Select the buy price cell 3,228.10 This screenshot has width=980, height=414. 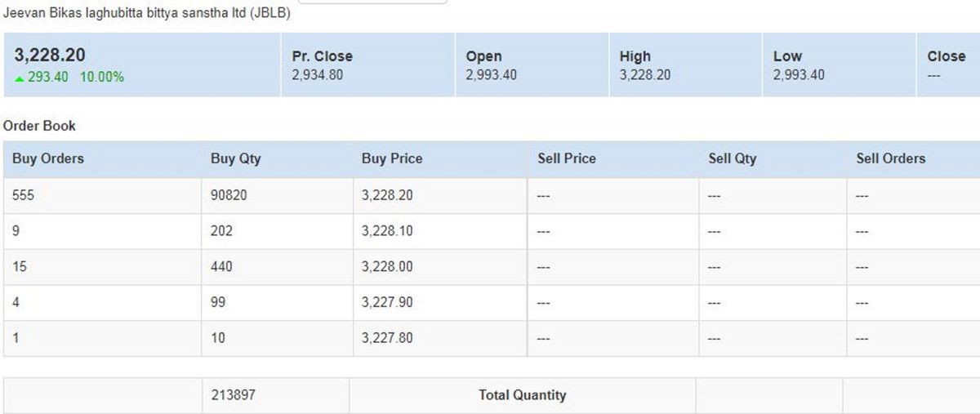pyautogui.click(x=387, y=231)
